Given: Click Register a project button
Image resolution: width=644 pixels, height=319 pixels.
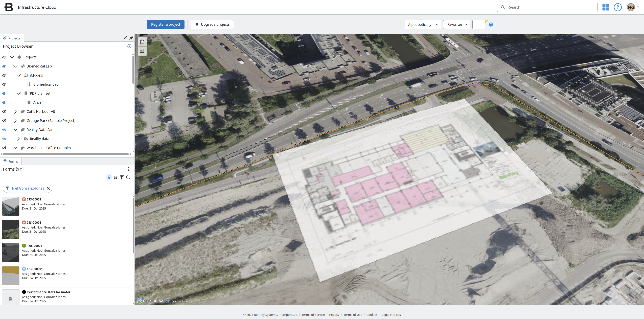Looking at the screenshot, I should [166, 25].
